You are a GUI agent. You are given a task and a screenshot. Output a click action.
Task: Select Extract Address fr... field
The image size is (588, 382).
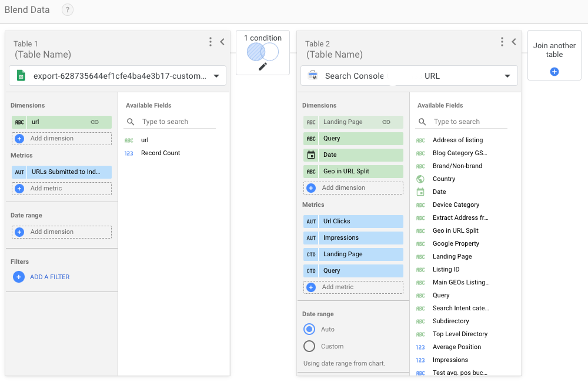coord(460,218)
